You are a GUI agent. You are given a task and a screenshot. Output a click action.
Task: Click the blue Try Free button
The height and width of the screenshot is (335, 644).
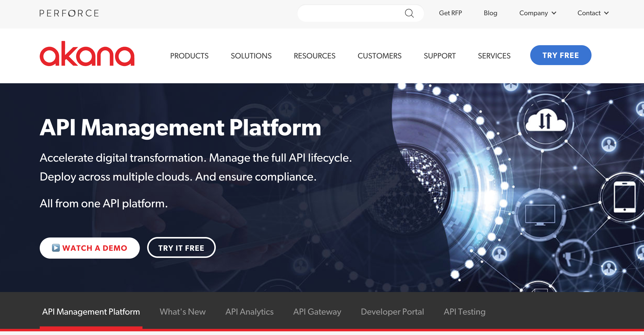pyautogui.click(x=561, y=55)
